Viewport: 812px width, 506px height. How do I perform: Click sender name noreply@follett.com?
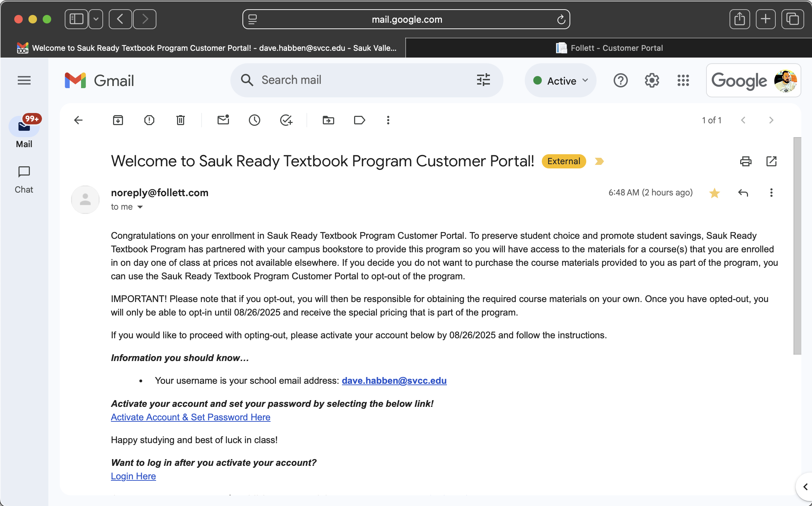click(160, 193)
